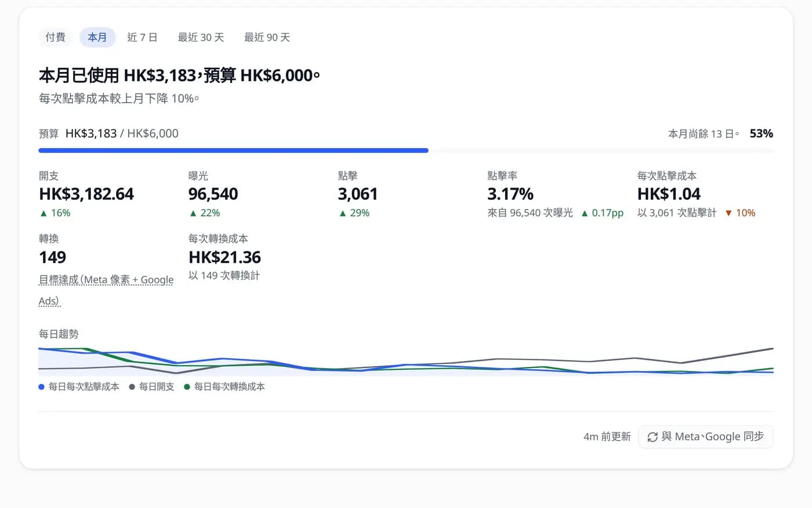This screenshot has height=508, width=812.
Task: Click the 預算 HK$3,183 / HK$6,000 label
Action: 108,134
